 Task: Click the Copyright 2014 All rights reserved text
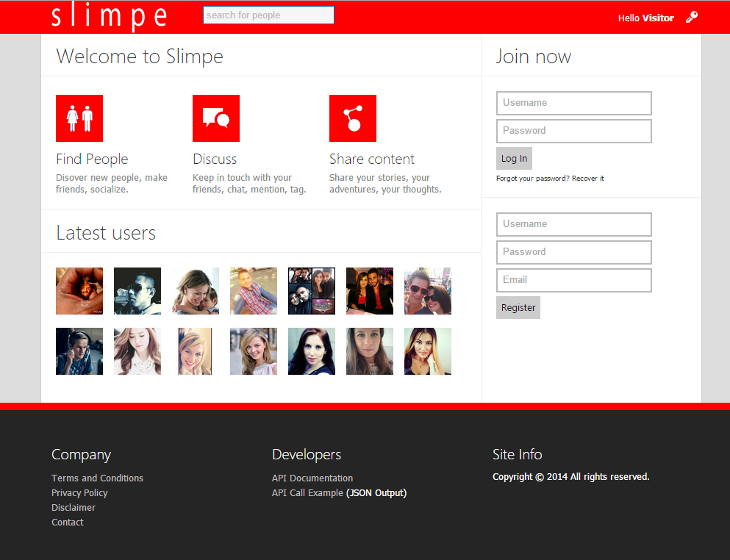(x=570, y=477)
